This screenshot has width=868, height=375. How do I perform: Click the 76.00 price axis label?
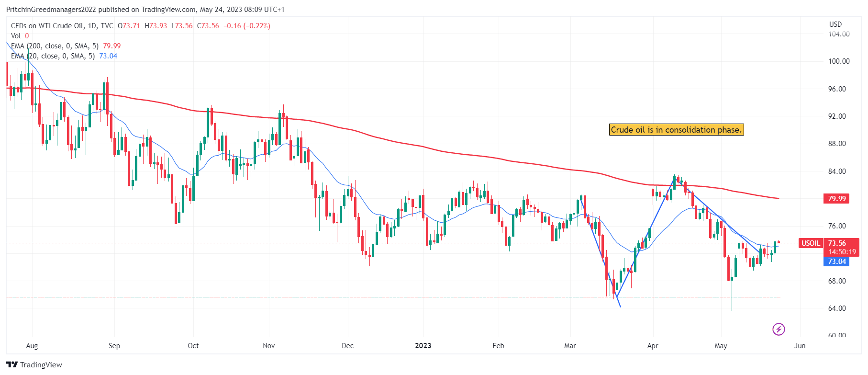[837, 226]
